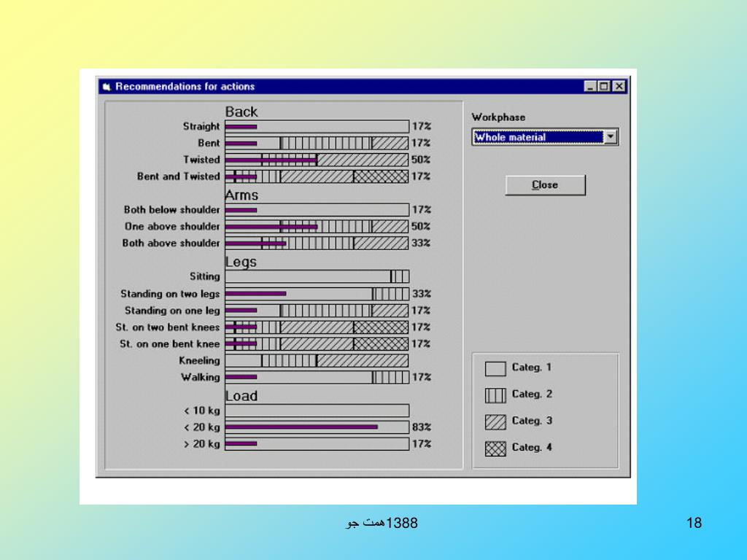Click the 'Sitting' row label
Image resolution: width=747 pixels, height=560 pixels.
point(205,276)
